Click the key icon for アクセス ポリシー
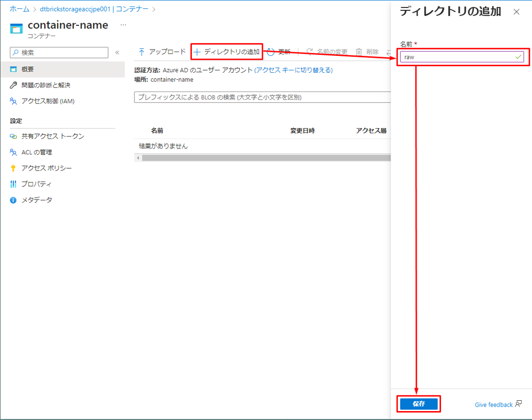 pos(13,168)
